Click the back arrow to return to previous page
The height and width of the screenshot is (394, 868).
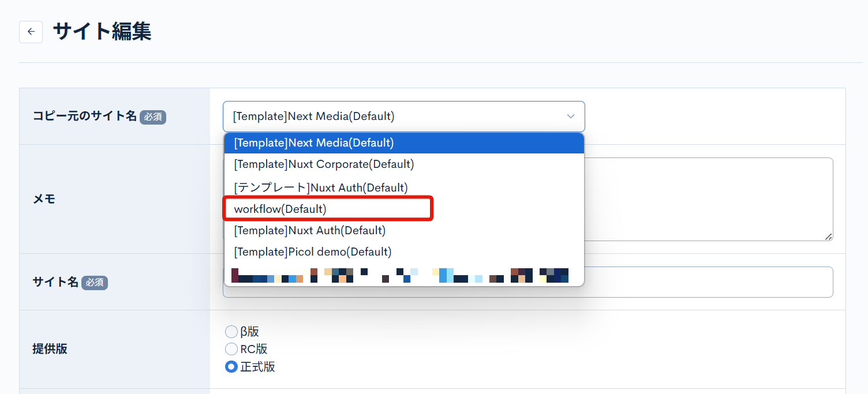click(31, 32)
